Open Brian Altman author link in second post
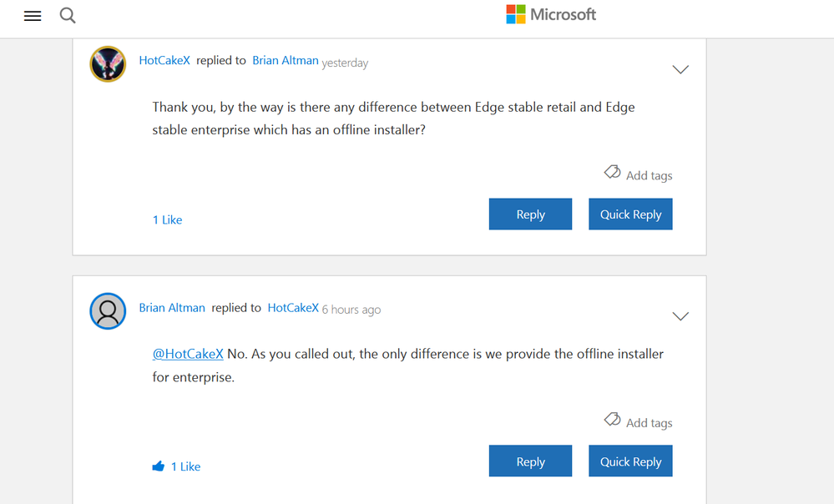Screen dimensions: 834x504 point(172,308)
